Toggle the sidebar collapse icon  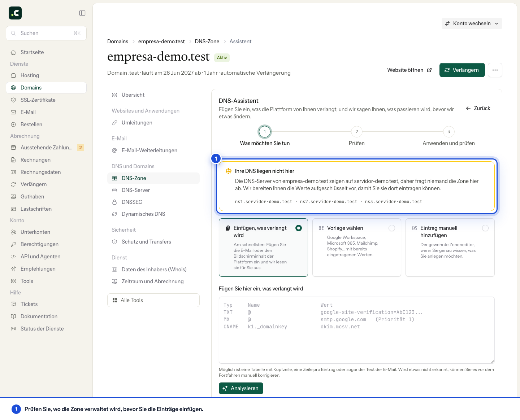coord(82,13)
